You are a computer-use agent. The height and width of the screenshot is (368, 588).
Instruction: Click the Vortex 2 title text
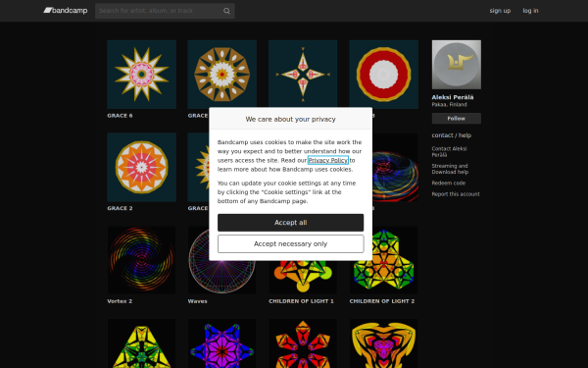point(120,301)
